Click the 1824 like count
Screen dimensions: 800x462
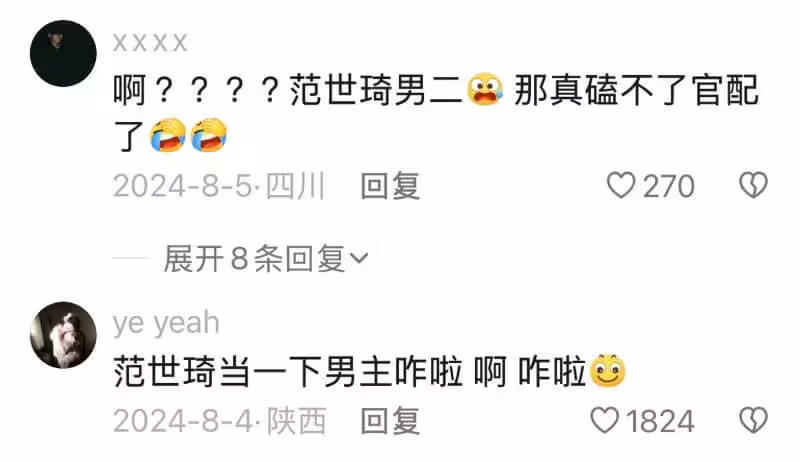coord(660,421)
